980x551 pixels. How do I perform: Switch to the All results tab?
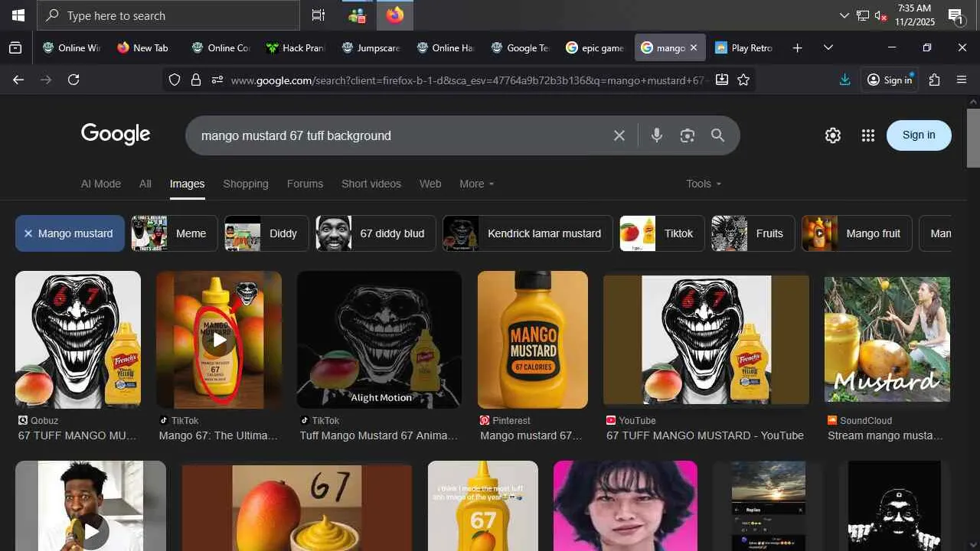tap(145, 184)
